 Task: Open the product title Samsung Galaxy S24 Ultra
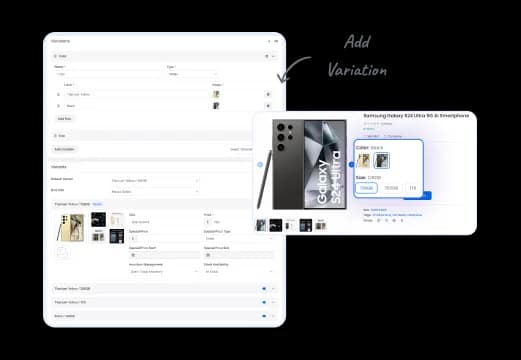pyautogui.click(x=416, y=116)
